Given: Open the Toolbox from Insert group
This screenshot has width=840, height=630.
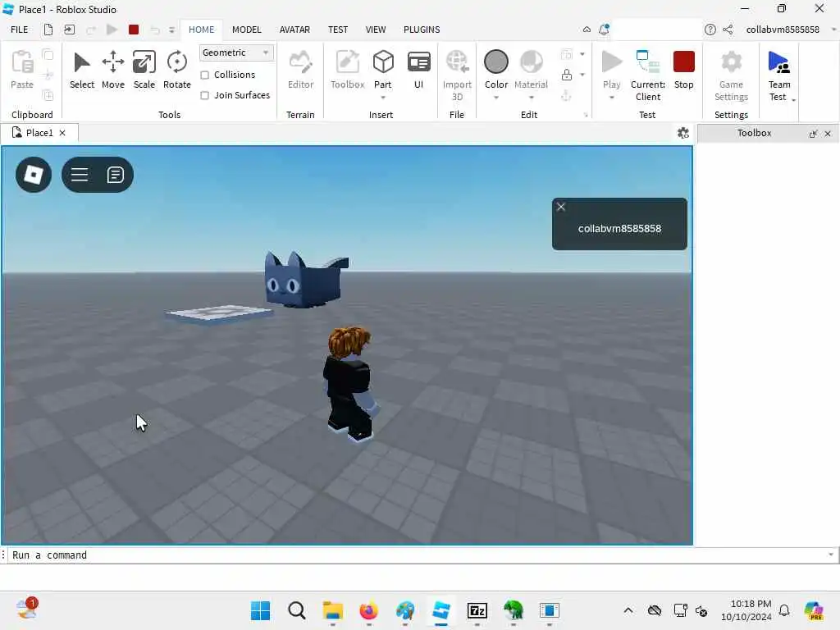Looking at the screenshot, I should point(347,70).
